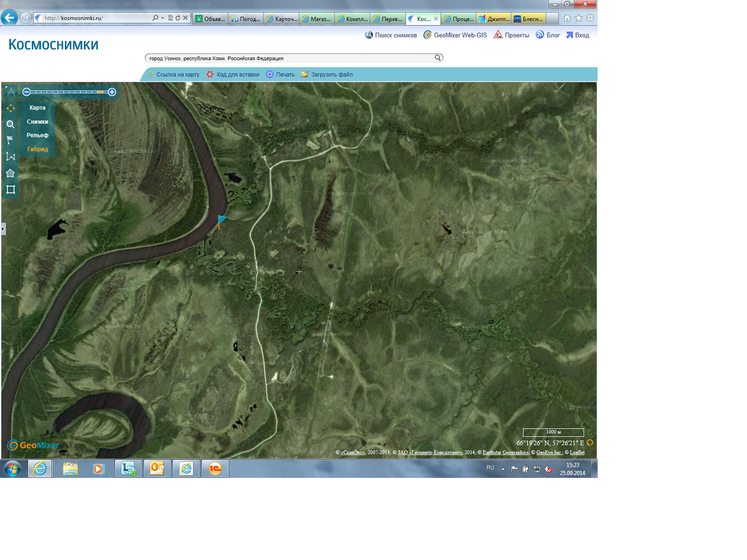747x560 pixels.
Task: Show hidden system tray icons
Action: pos(503,469)
